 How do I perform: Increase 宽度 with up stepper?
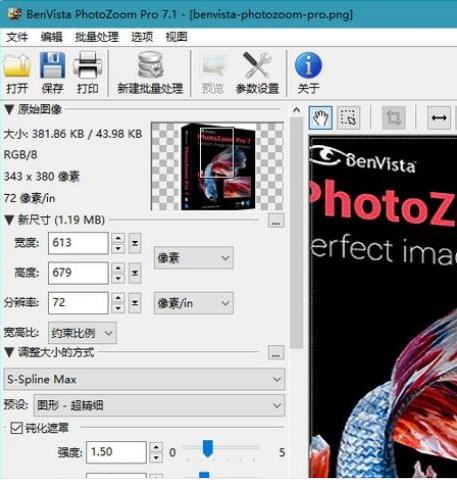point(118,238)
